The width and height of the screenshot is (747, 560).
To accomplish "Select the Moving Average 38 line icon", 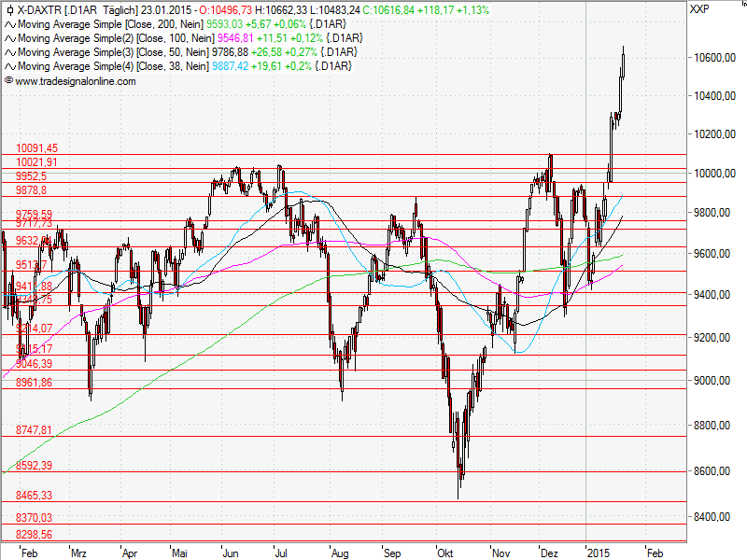I will tap(9, 64).
